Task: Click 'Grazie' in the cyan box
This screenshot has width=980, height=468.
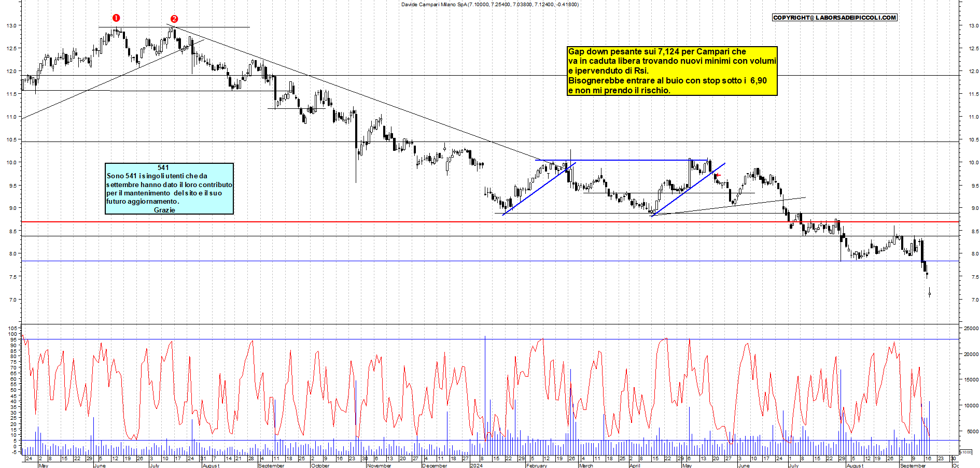Action: click(164, 210)
